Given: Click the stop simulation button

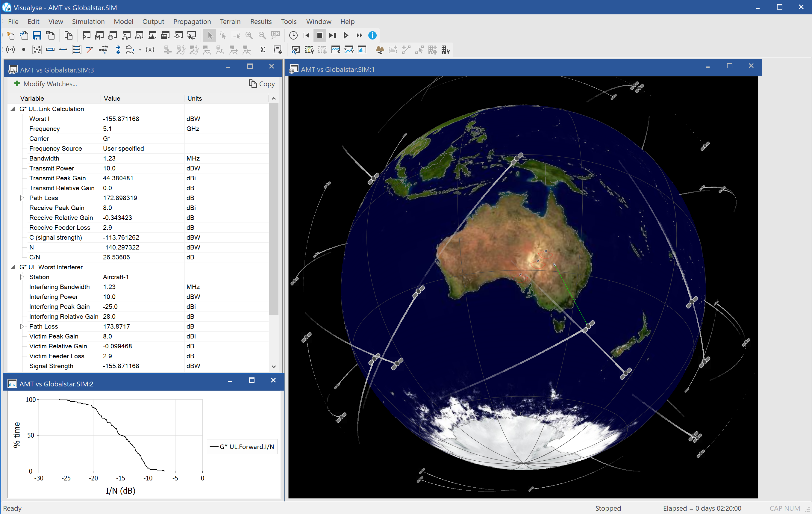Looking at the screenshot, I should pyautogui.click(x=319, y=36).
